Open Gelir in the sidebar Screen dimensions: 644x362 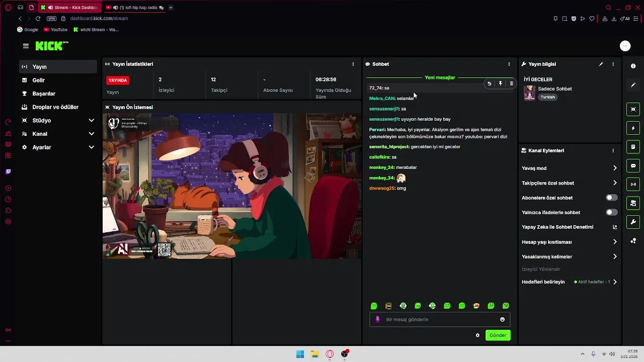[58, 80]
